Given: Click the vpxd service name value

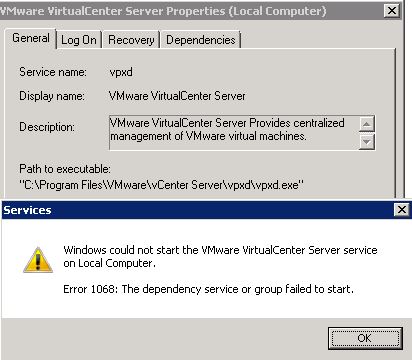Looking at the screenshot, I should click(x=121, y=72).
